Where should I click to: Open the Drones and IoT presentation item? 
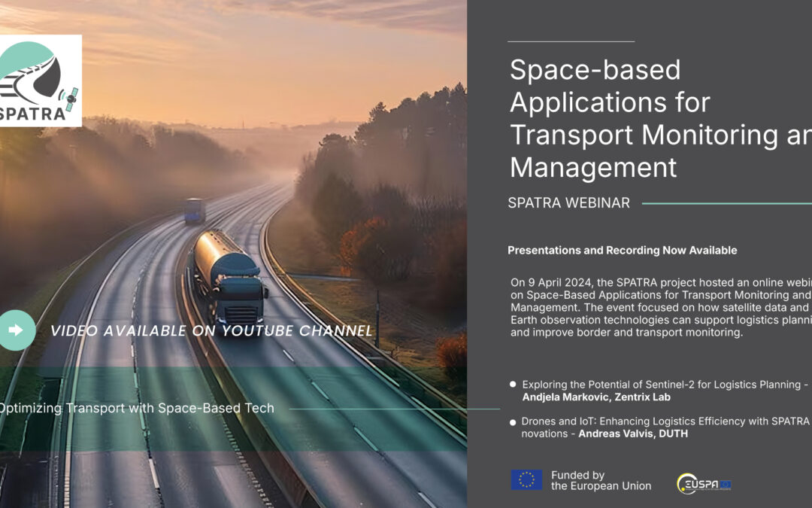pyautogui.click(x=665, y=427)
